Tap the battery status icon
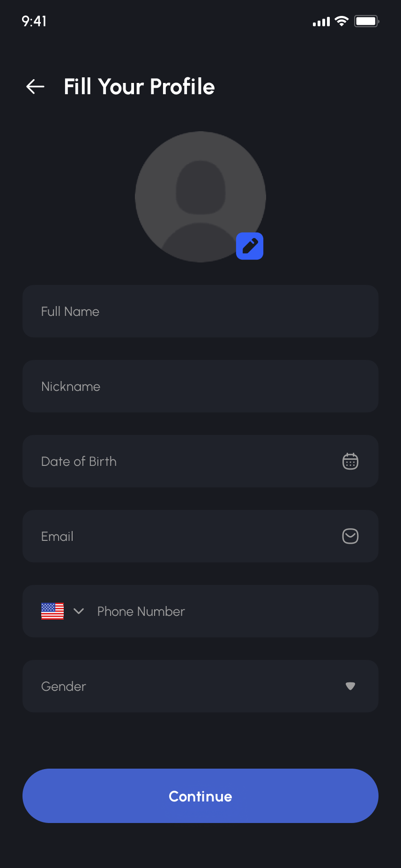 [x=366, y=21]
